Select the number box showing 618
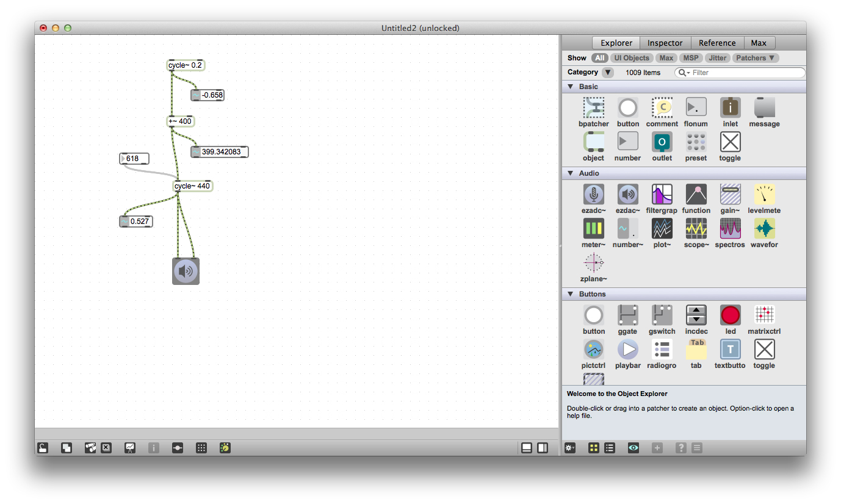Image resolution: width=841 pixels, height=504 pixels. pyautogui.click(x=134, y=159)
